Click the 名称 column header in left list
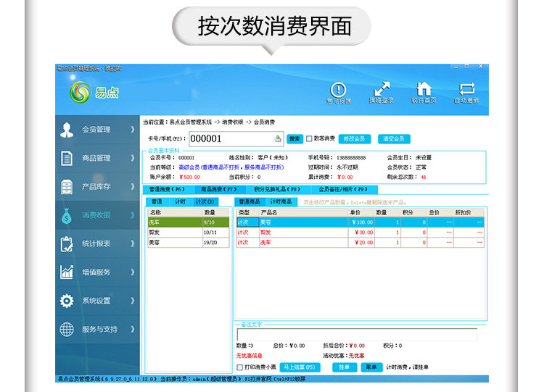This screenshot has width=544, height=392. click(x=176, y=212)
